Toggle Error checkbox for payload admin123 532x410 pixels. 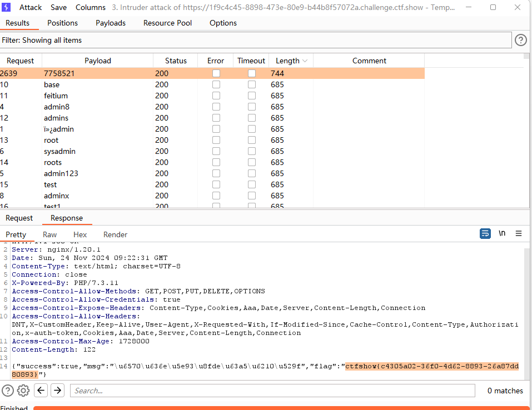point(216,173)
